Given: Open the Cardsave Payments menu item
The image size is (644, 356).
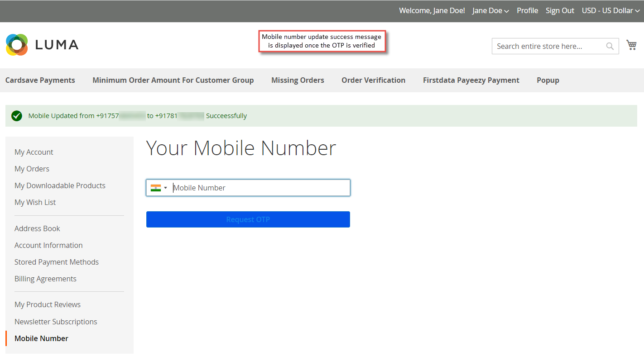Looking at the screenshot, I should pyautogui.click(x=40, y=80).
